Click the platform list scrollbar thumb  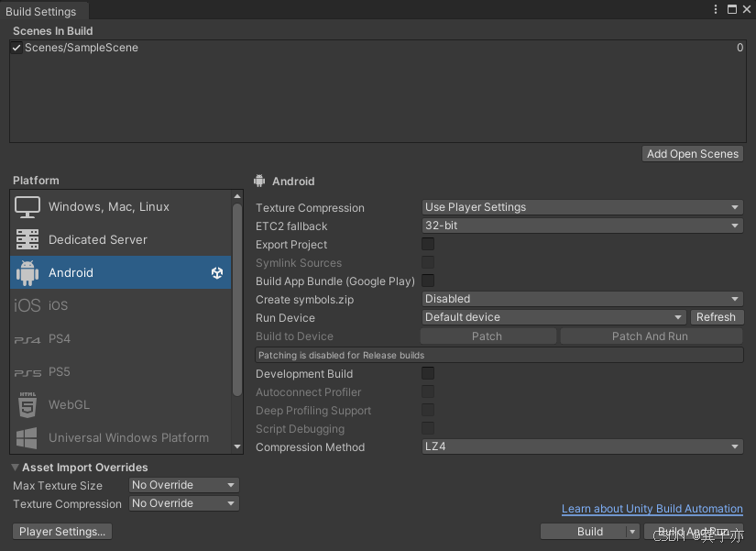(236, 299)
